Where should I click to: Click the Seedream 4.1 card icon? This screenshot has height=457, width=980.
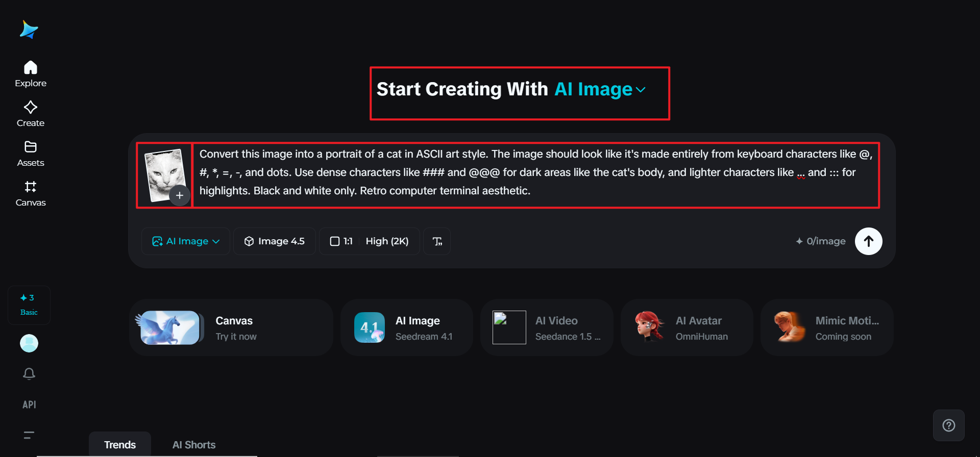tap(370, 327)
